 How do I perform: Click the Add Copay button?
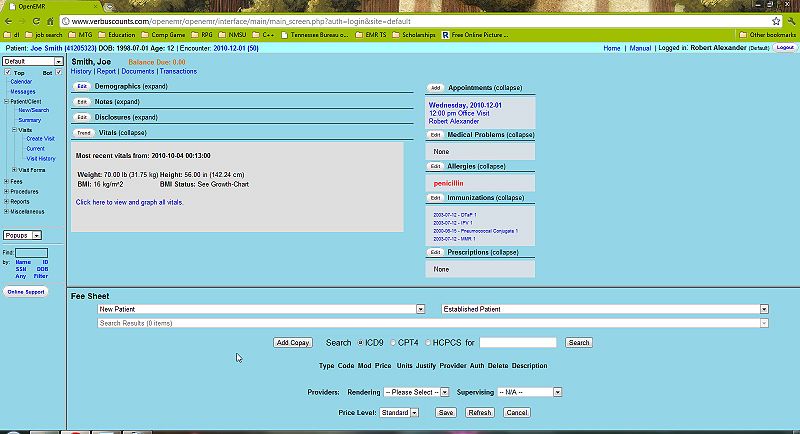(x=293, y=343)
